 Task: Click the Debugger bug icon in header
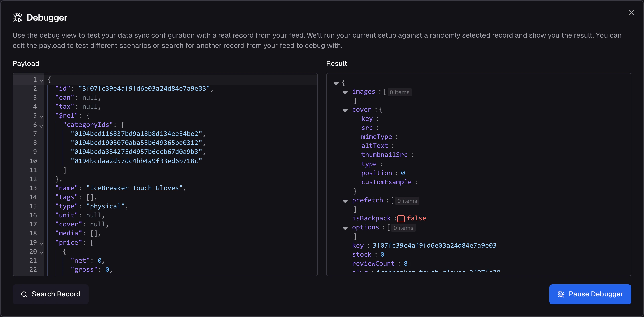pos(18,18)
